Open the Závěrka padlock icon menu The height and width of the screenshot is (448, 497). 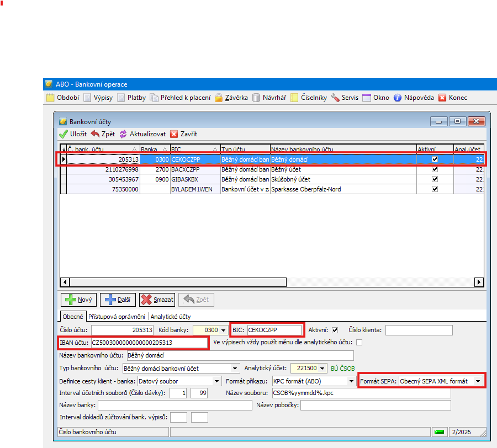[x=219, y=98]
